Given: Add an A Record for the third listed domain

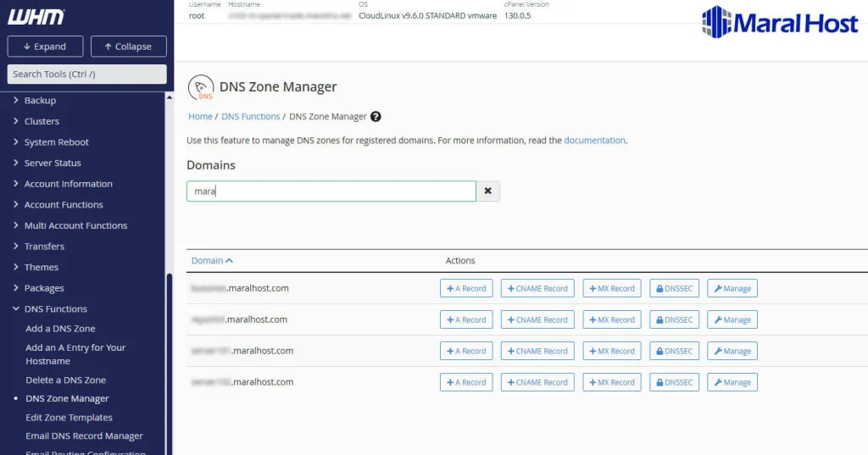Looking at the screenshot, I should (x=466, y=351).
